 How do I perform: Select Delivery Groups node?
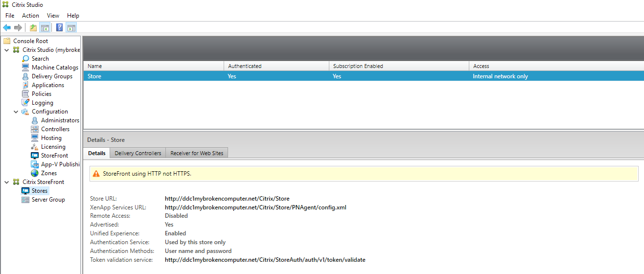pos(51,76)
